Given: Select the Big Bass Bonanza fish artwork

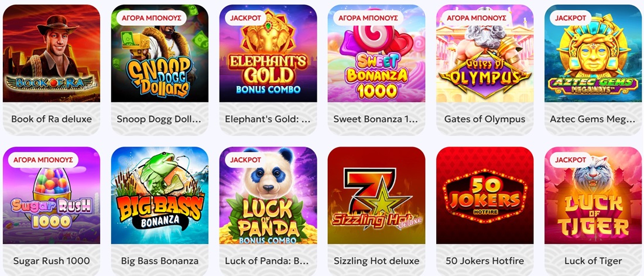Looking at the screenshot, I should tap(160, 195).
